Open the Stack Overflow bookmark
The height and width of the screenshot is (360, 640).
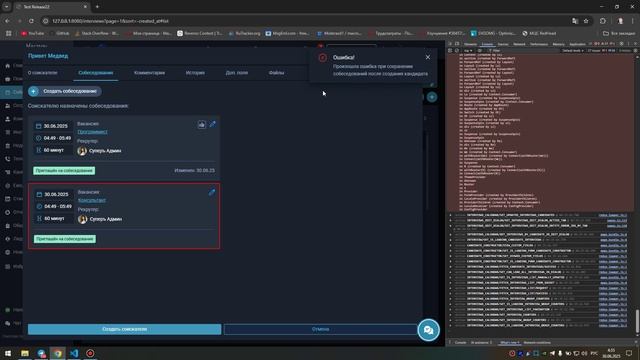tap(97, 33)
